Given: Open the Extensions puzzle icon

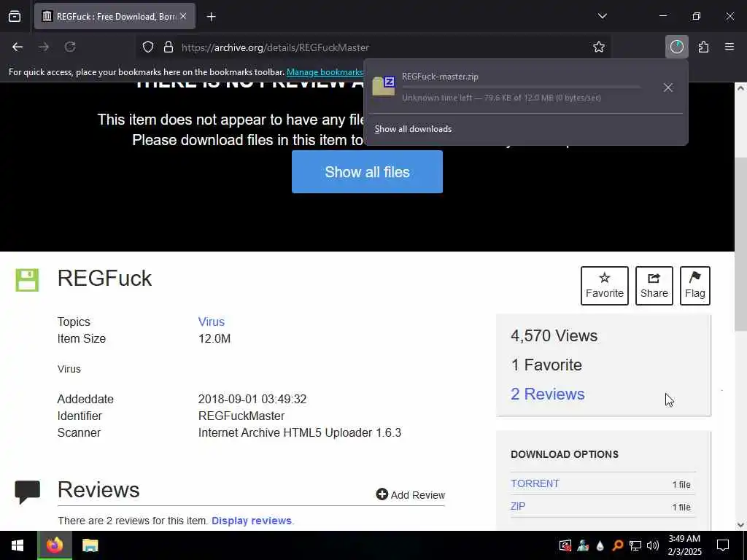Looking at the screenshot, I should coord(704,47).
